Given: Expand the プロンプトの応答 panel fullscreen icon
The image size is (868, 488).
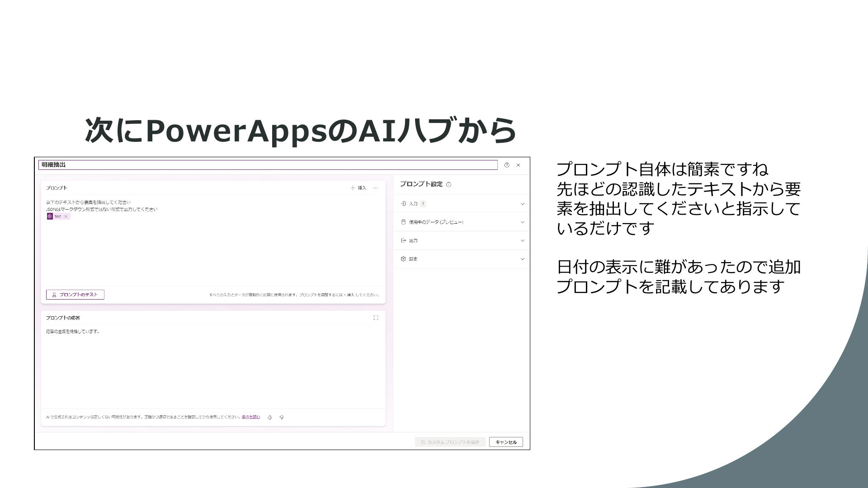Looking at the screenshot, I should coord(376,318).
